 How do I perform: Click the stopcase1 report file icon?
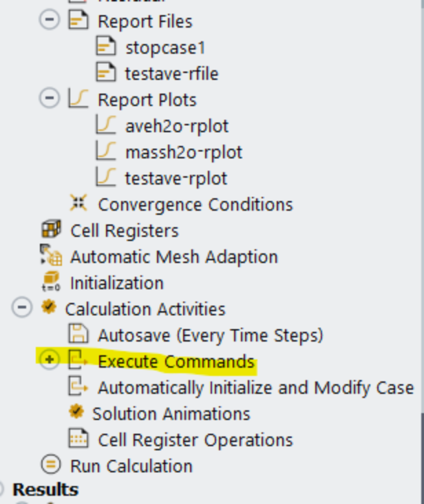tap(105, 48)
